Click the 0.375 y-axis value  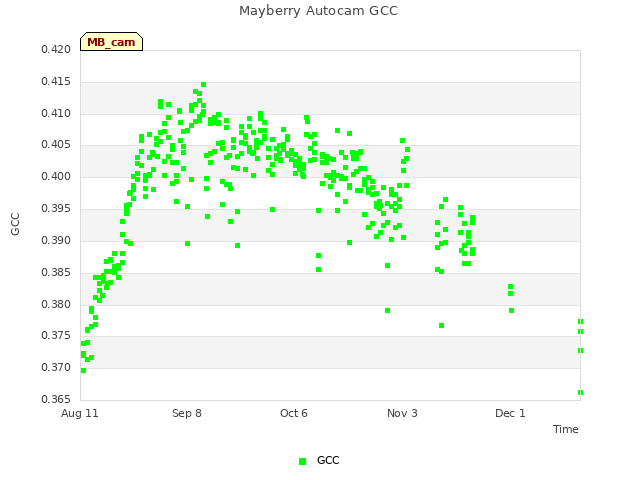click(x=56, y=336)
